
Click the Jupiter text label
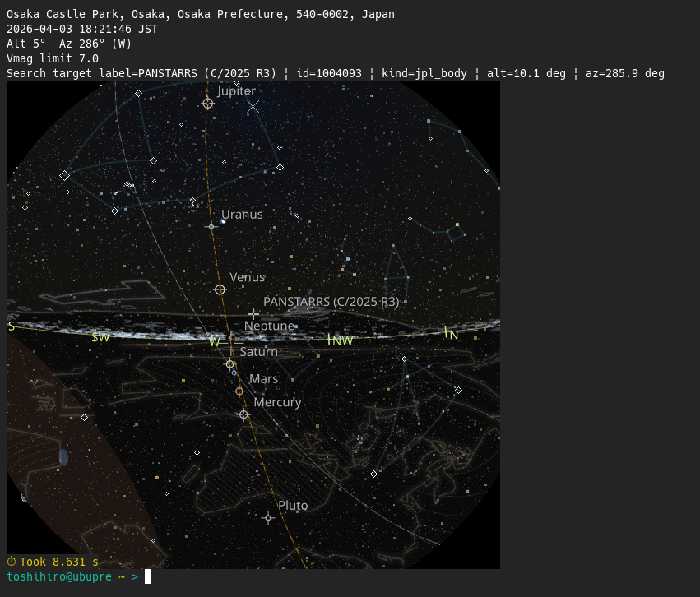[236, 90]
